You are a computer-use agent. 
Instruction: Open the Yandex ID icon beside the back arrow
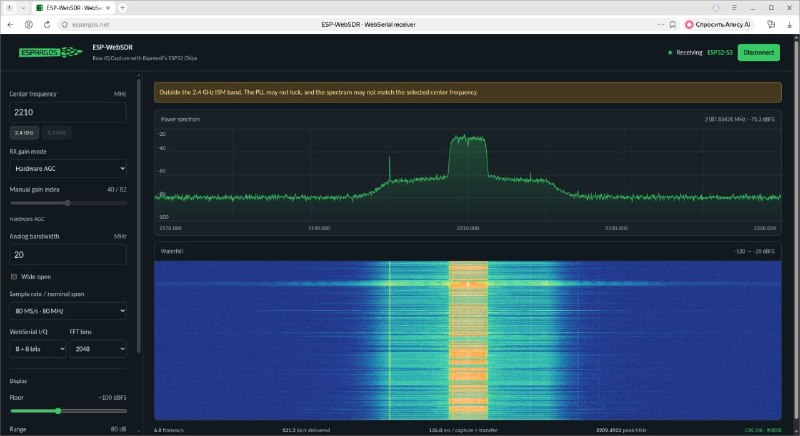pyautogui.click(x=29, y=24)
